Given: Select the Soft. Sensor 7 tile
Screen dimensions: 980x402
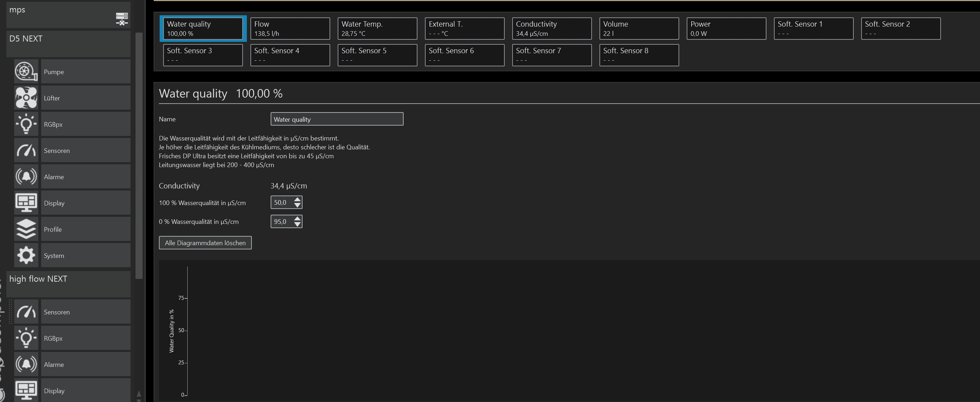Looking at the screenshot, I should [552, 55].
